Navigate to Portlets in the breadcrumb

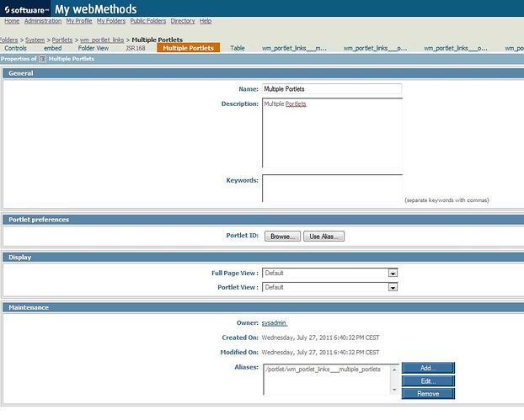point(62,40)
